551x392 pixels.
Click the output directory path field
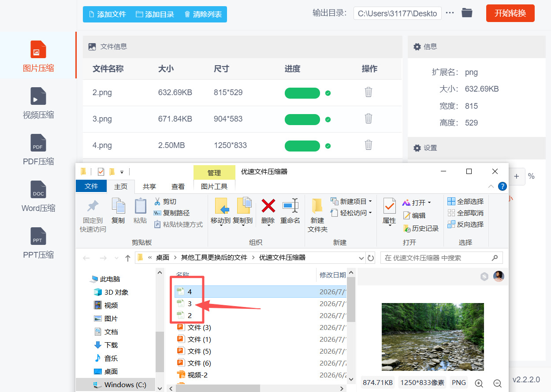397,13
